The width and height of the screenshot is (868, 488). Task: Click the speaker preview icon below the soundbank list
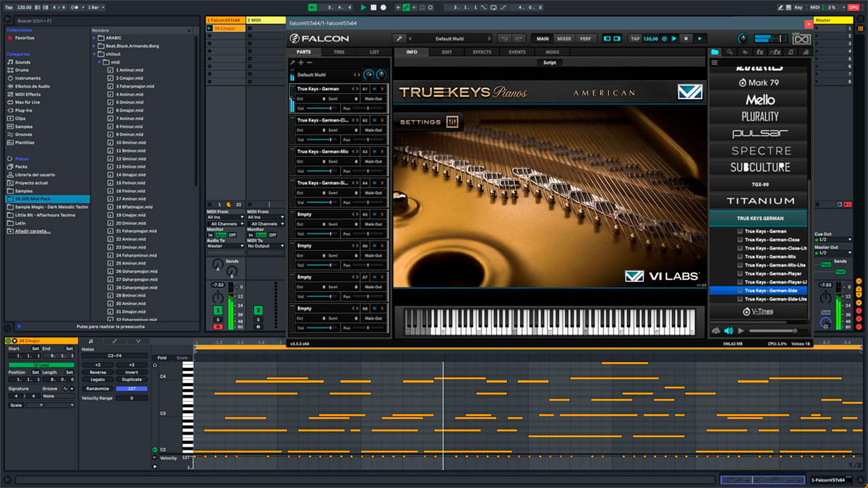click(728, 330)
